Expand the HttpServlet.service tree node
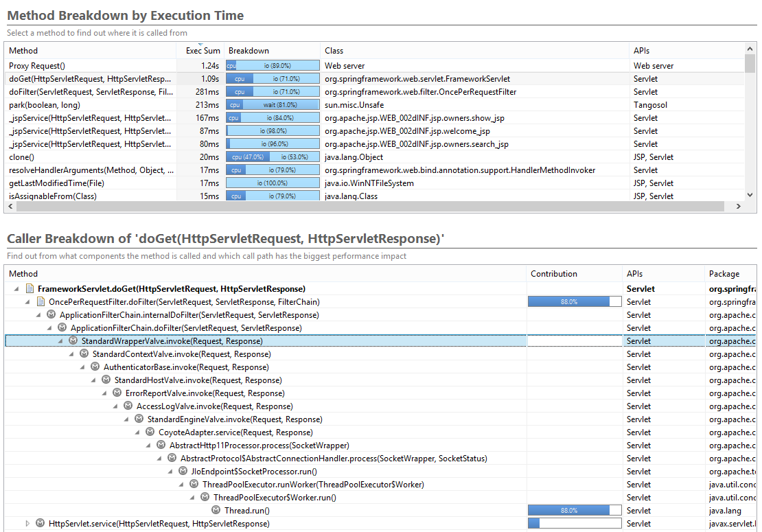Viewport: 762px width, 532px height. point(28,524)
